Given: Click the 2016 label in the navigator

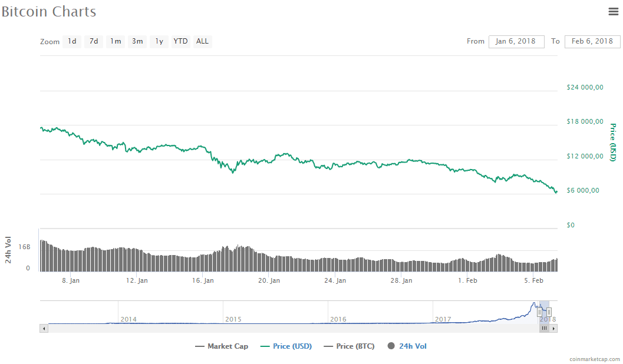Looking at the screenshot, I should [338, 319].
